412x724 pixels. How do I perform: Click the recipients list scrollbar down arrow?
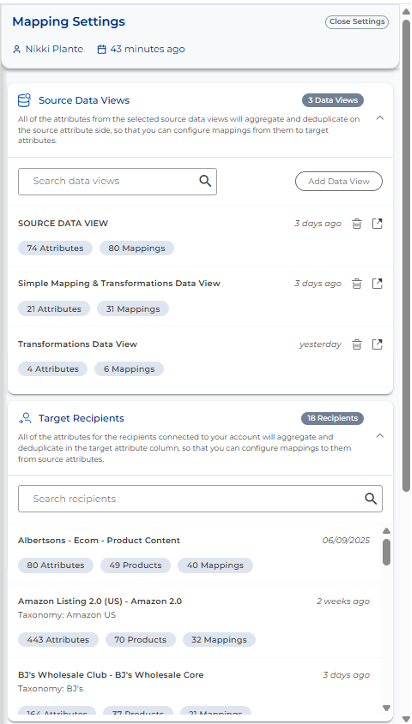point(387,708)
